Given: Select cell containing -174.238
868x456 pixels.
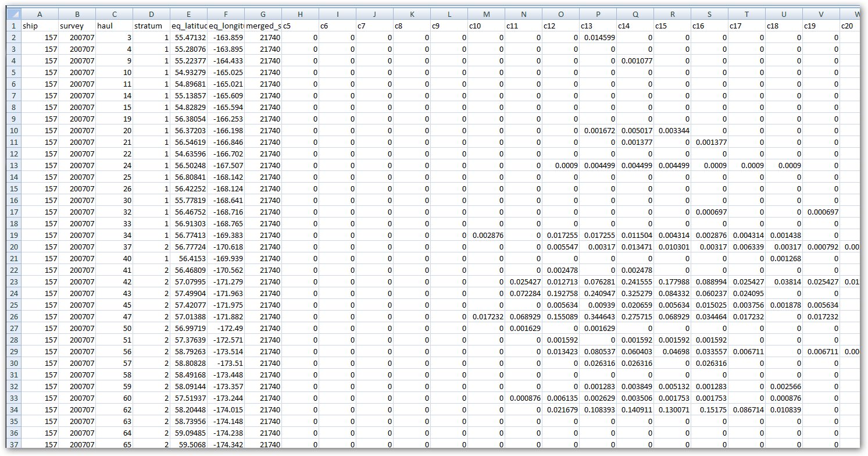Looking at the screenshot, I should [x=226, y=433].
